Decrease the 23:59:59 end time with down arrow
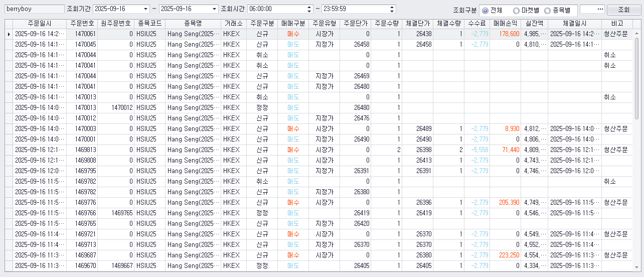The width and height of the screenshot is (644, 277). click(x=392, y=11)
